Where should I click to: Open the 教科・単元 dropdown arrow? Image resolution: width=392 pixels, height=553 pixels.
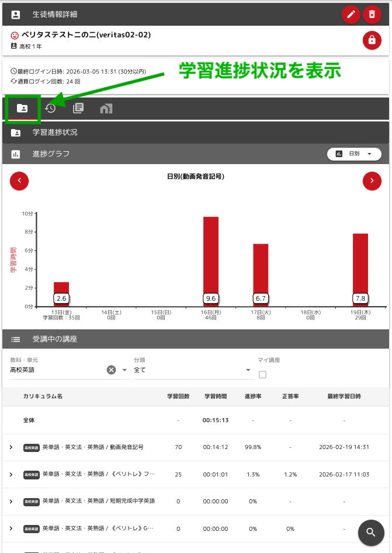[124, 370]
